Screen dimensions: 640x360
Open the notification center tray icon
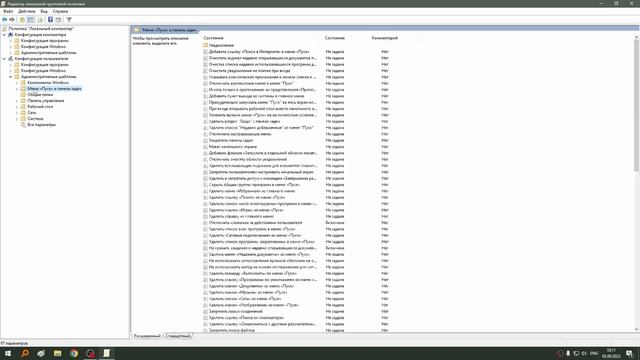(629, 353)
